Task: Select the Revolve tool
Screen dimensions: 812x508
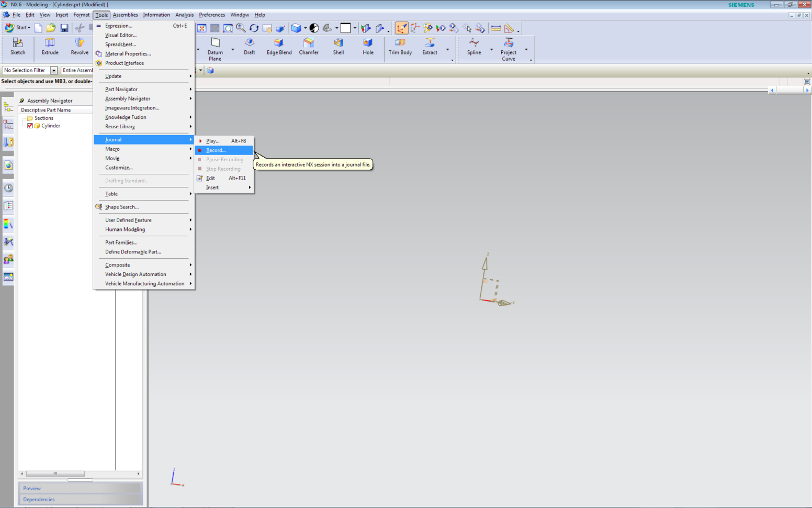Action: 80,46
